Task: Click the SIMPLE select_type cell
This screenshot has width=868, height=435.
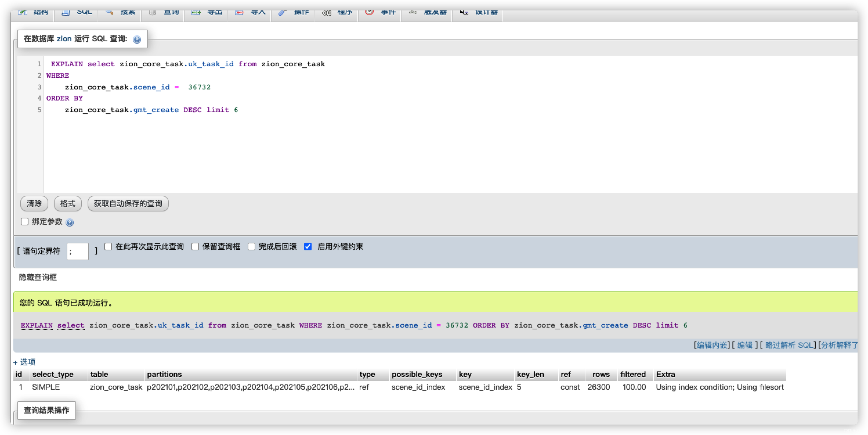Action: point(46,387)
